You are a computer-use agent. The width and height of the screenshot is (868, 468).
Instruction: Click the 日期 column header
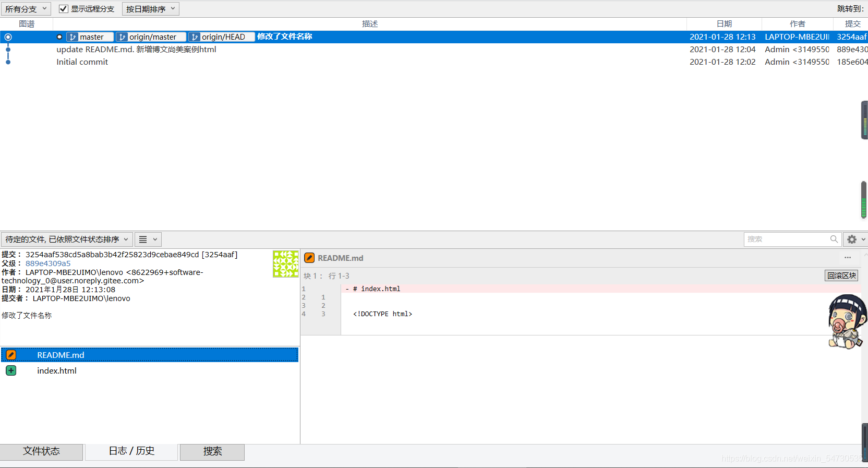[x=724, y=24]
